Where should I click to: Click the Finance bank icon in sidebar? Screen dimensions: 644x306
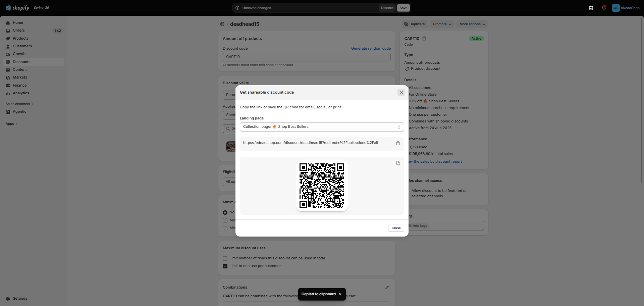pos(8,86)
